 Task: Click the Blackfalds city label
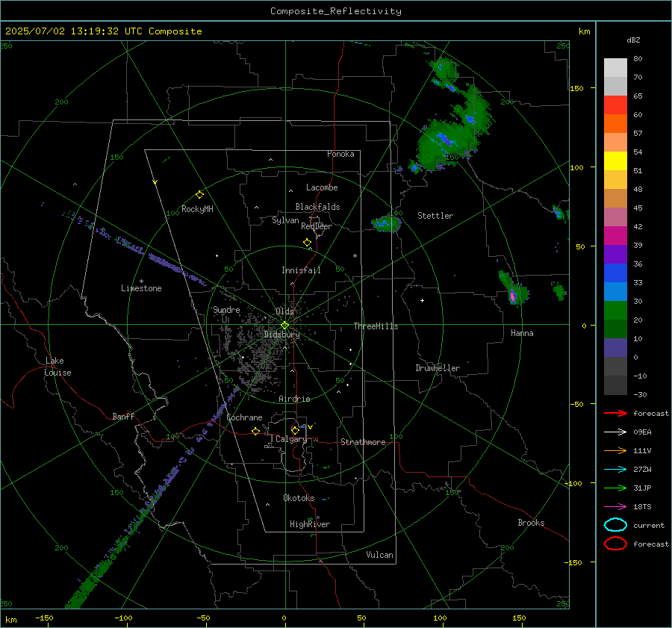(x=317, y=207)
